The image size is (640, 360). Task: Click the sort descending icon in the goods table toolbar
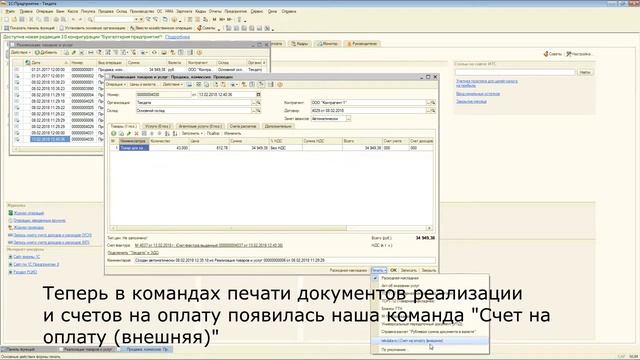(175, 133)
